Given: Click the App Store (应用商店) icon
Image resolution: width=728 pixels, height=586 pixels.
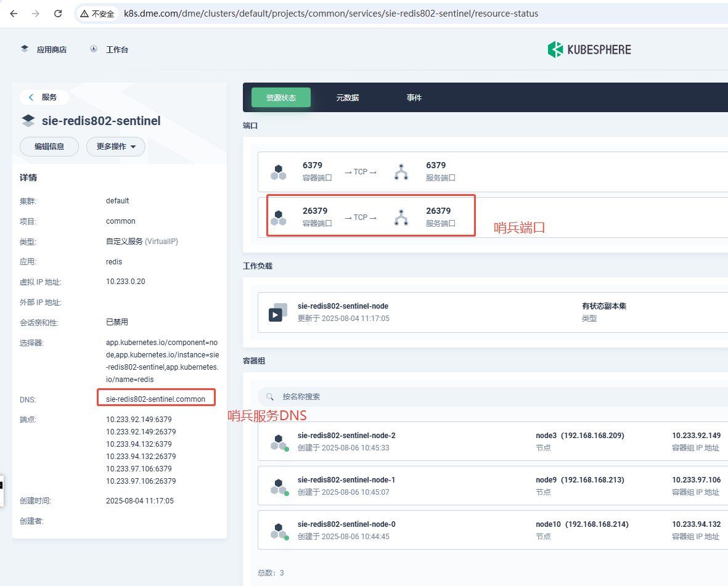Looking at the screenshot, I should click(x=25, y=49).
